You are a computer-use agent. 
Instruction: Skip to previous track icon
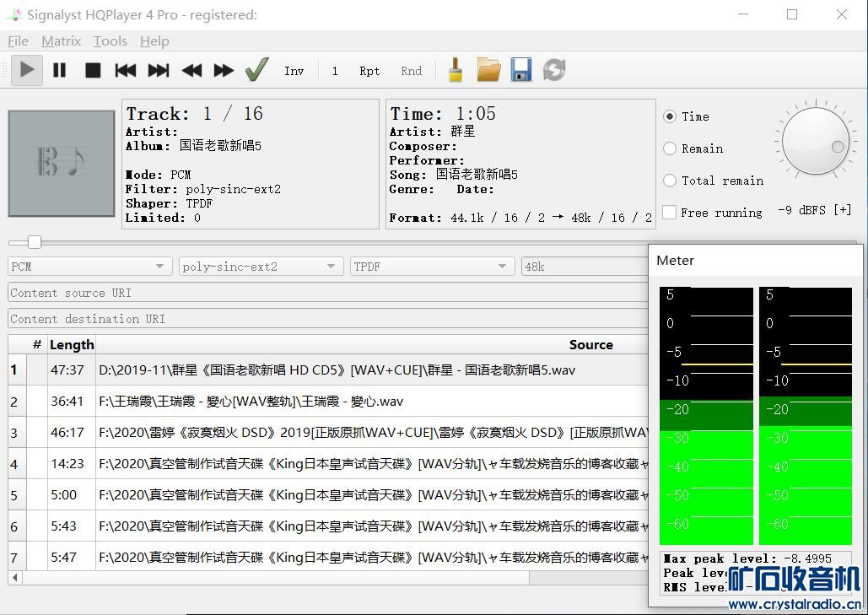coord(126,71)
